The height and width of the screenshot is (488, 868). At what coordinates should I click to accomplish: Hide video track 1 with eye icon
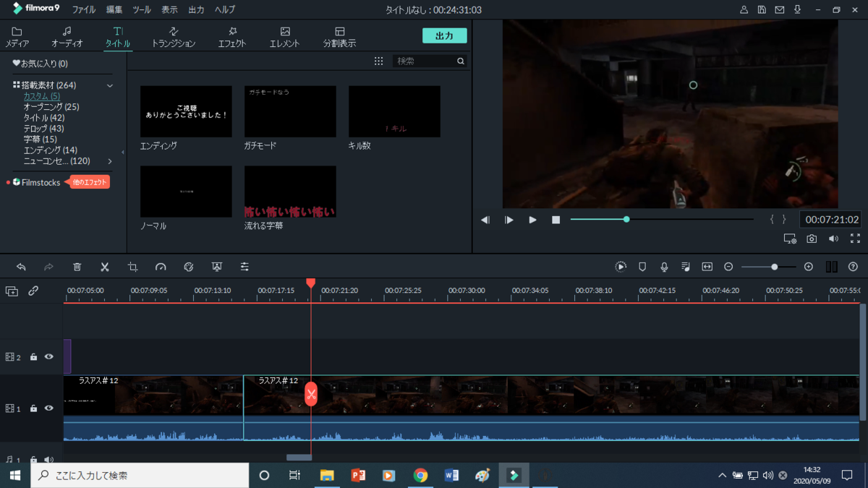point(48,408)
